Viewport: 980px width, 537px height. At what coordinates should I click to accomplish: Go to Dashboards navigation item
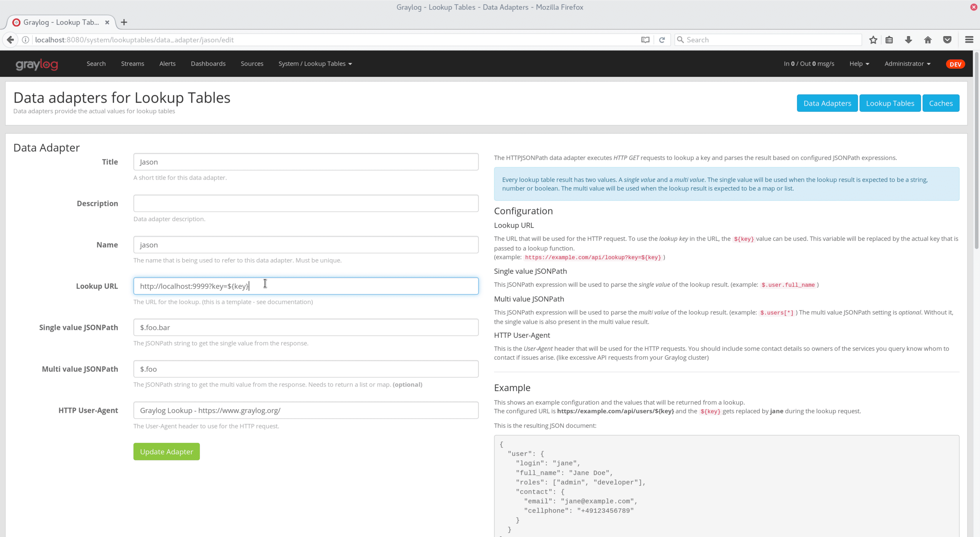tap(208, 64)
